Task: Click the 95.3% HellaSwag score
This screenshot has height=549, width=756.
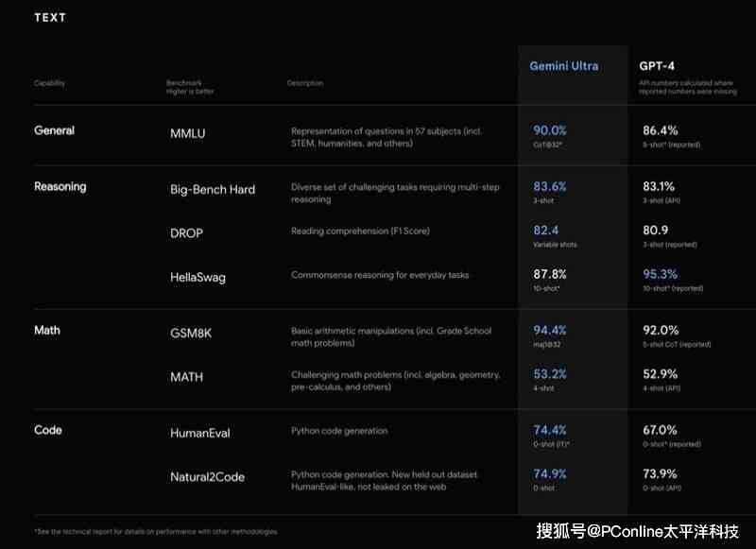Action: (660, 275)
